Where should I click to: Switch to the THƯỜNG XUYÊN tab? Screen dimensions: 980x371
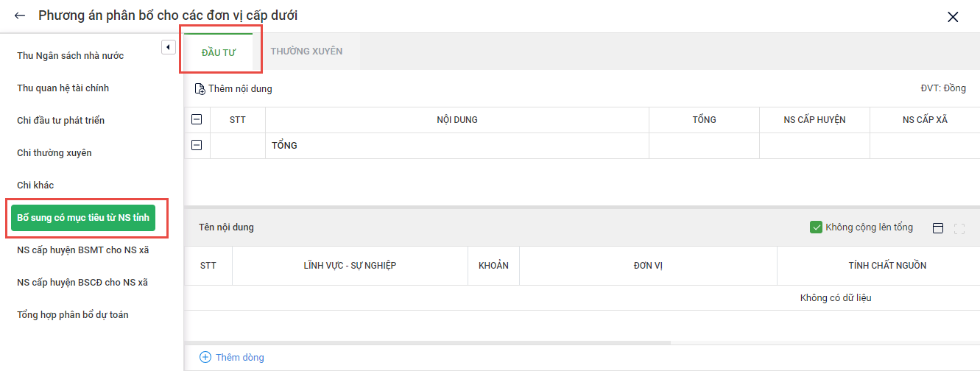(x=306, y=52)
